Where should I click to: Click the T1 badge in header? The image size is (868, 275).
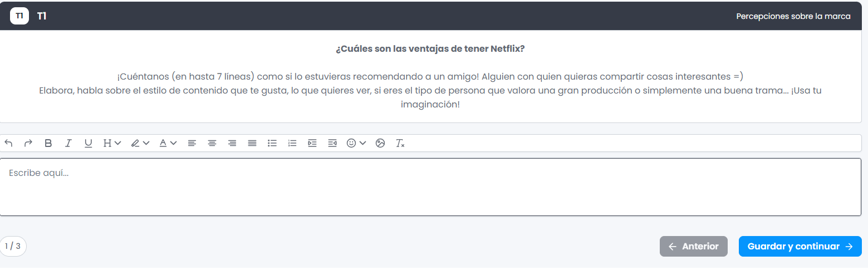point(19,16)
